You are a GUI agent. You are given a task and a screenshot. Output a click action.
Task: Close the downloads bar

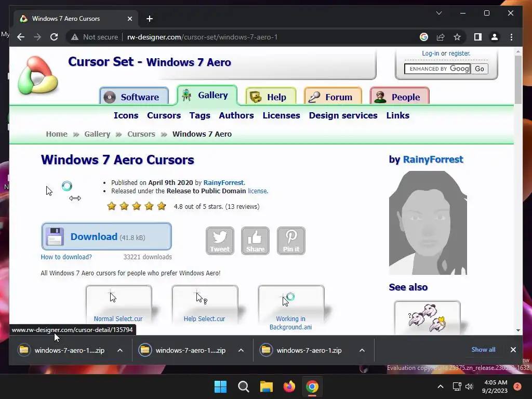pos(513,350)
